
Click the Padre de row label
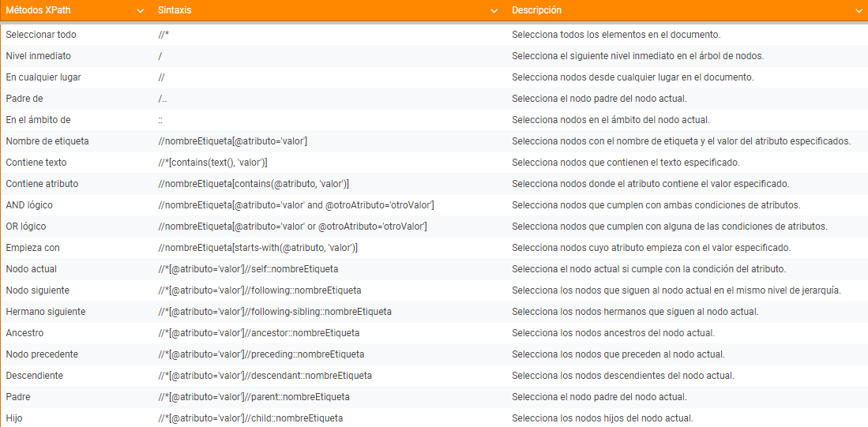[x=24, y=99]
